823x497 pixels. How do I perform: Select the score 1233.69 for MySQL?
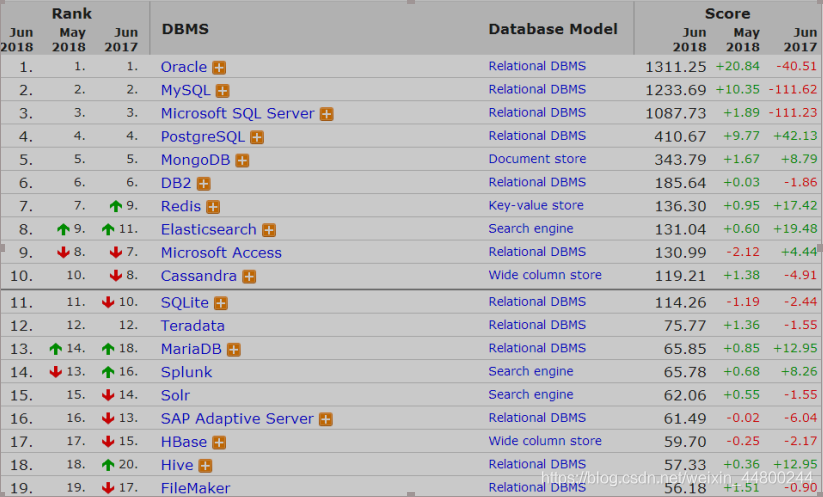[x=676, y=90]
